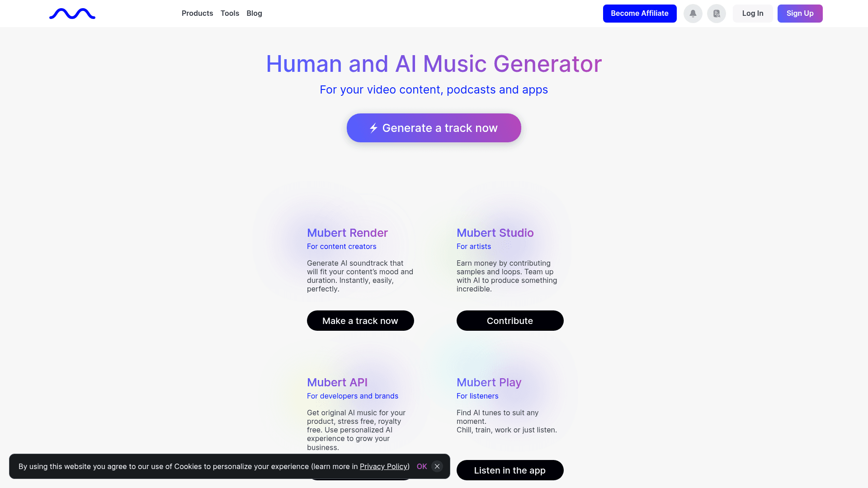Click Listen in the app under Mubert Play
The height and width of the screenshot is (488, 868).
point(510,470)
